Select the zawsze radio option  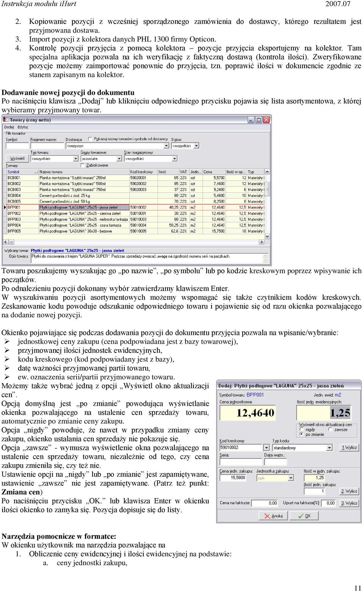pos(330,430)
